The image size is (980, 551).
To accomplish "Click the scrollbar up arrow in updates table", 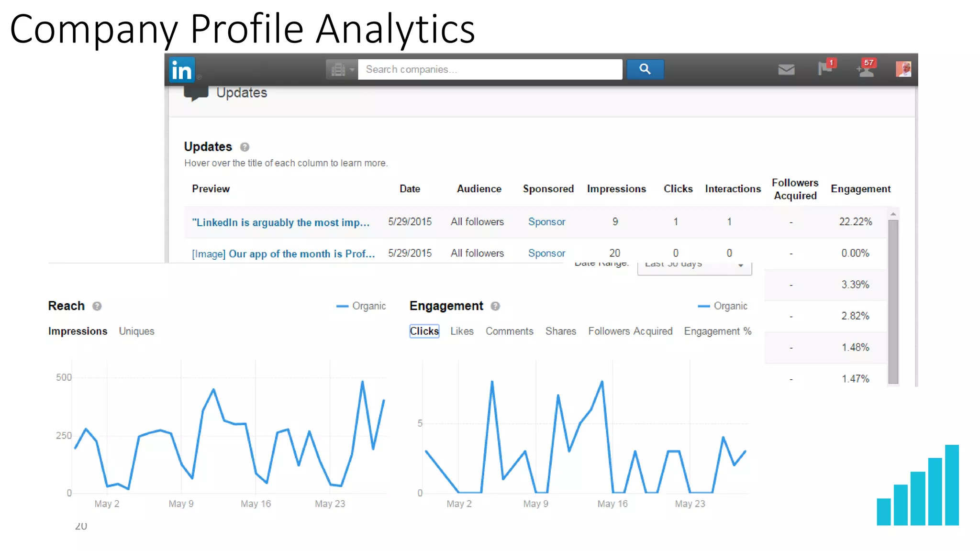I will point(893,214).
